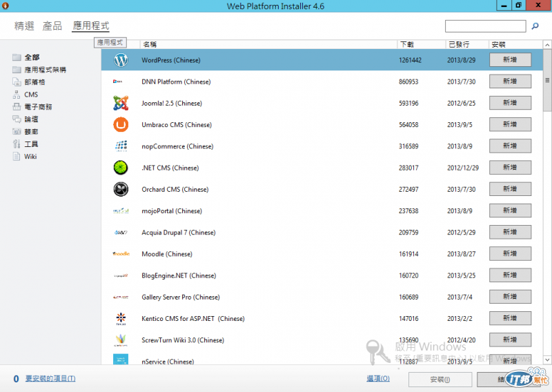This screenshot has width=552, height=392.
Task: Sort by the 已發行 column header
Action: point(467,44)
